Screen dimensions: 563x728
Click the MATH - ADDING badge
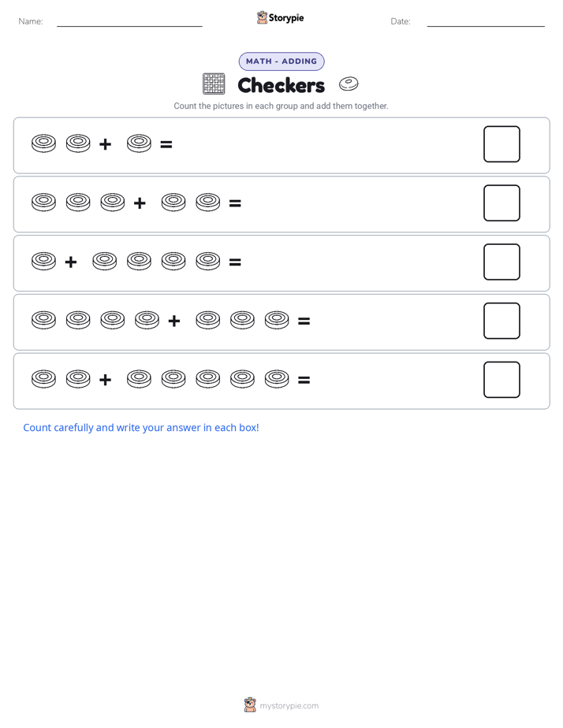[x=281, y=61]
